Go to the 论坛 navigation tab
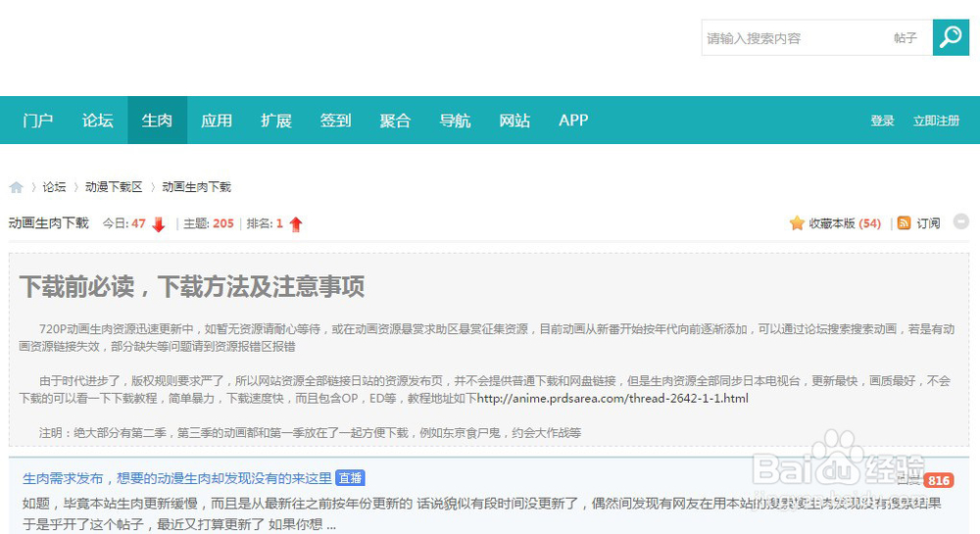Screen dimensions: 980x534 click(x=97, y=120)
